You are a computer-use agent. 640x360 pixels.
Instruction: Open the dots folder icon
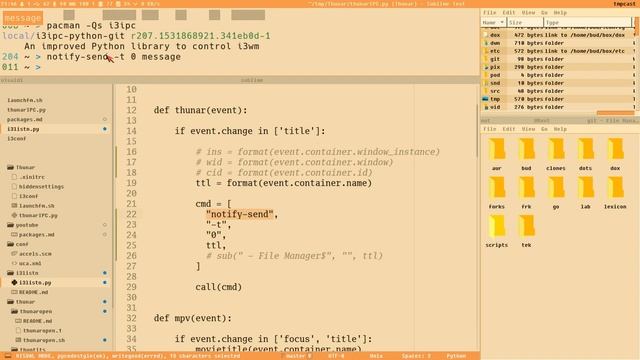coord(586,149)
